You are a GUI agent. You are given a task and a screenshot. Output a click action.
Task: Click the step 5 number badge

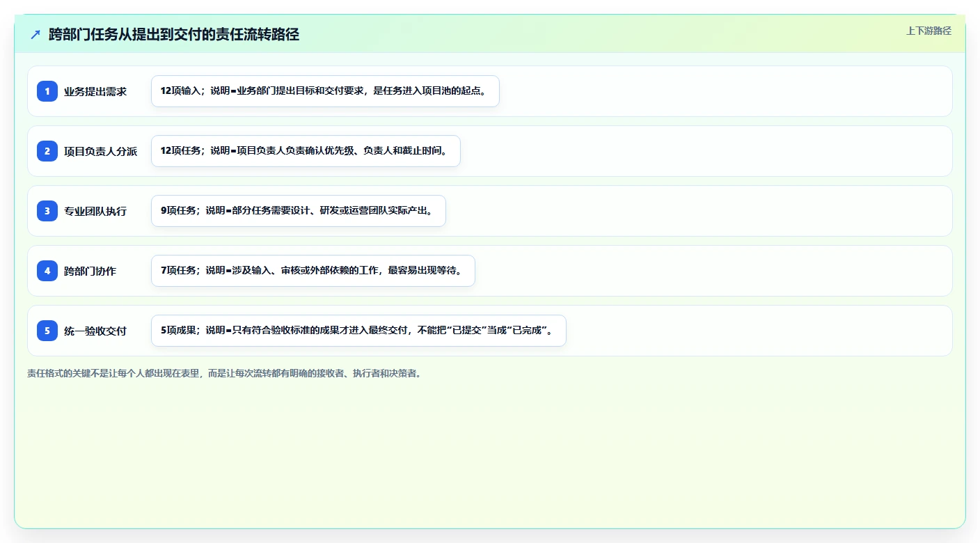[x=47, y=331]
